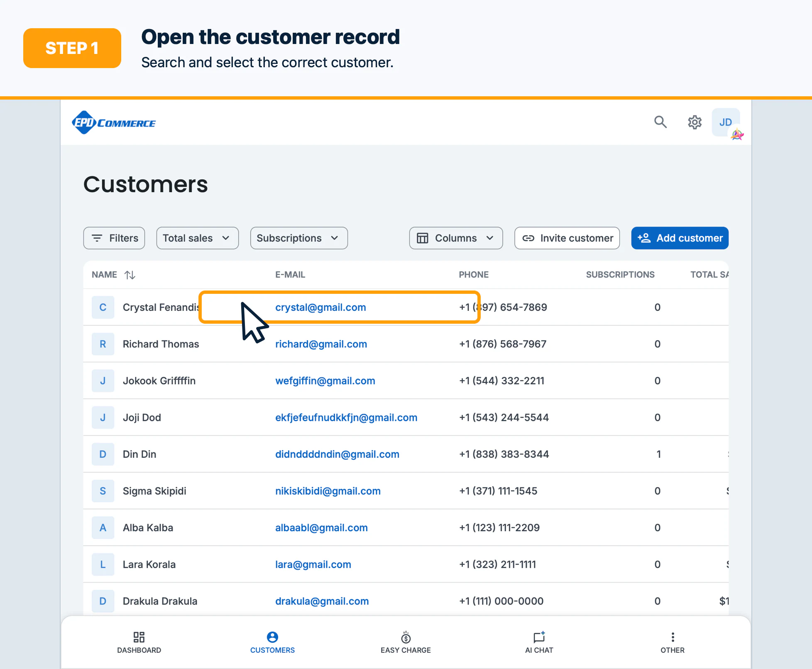Click the A avatar for Alba Kalba
Image resolution: width=812 pixels, height=669 pixels.
coord(103,527)
